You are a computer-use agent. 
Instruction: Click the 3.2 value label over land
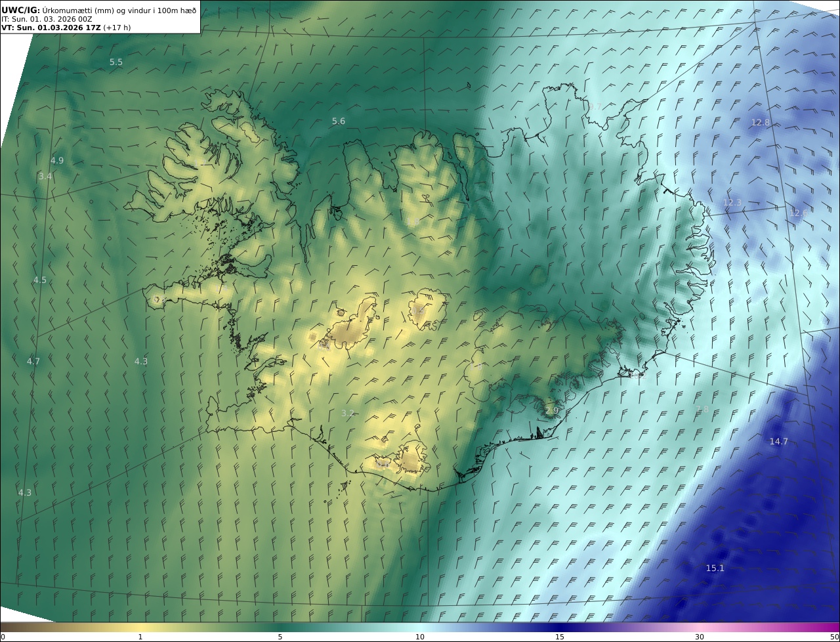[348, 414]
